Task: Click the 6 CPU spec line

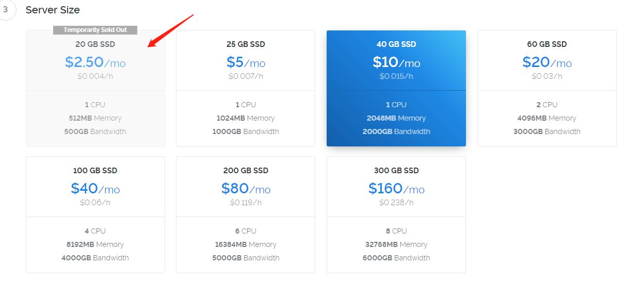Action: click(246, 231)
